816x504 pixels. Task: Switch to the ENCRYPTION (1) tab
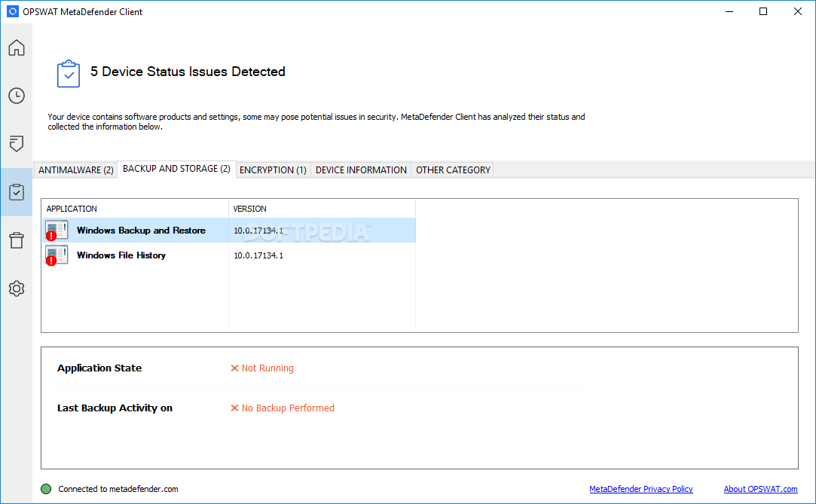coord(274,170)
